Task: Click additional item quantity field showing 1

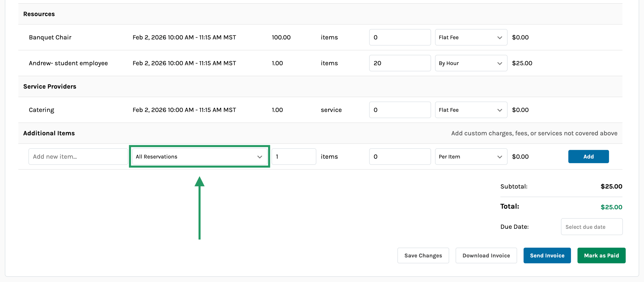Action: [293, 157]
